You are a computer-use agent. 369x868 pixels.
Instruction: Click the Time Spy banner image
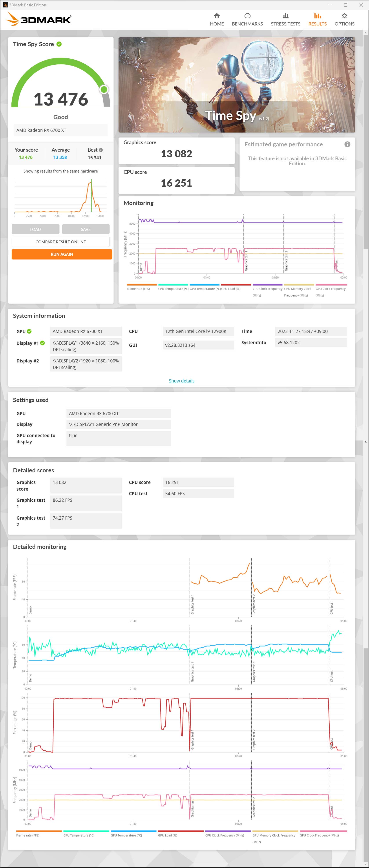tap(237, 85)
